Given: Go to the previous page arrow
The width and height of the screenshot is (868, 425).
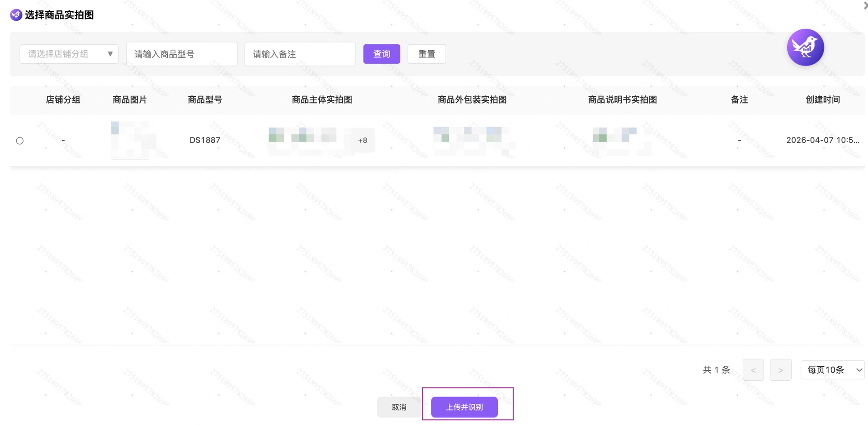Looking at the screenshot, I should point(753,370).
